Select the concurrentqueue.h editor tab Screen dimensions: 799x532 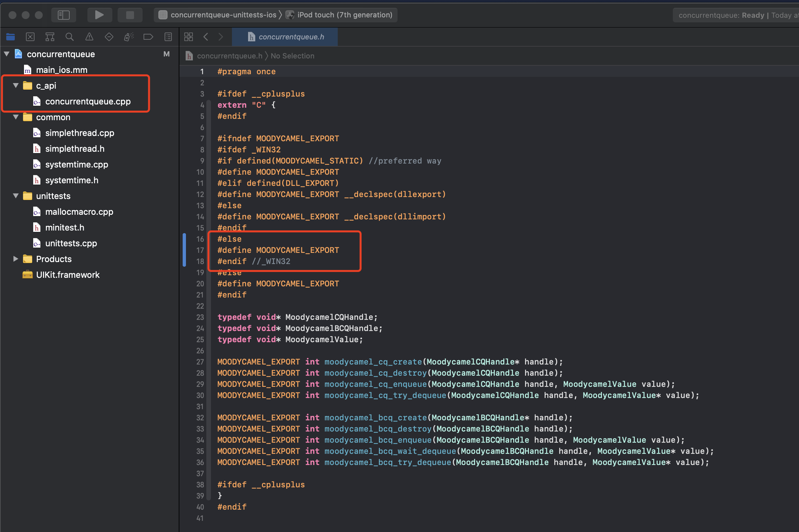pyautogui.click(x=285, y=37)
